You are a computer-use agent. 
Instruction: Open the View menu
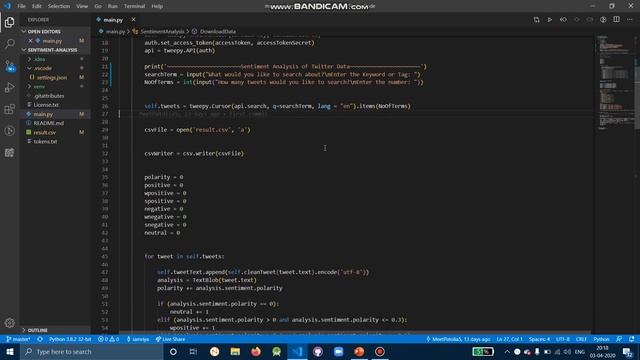(x=82, y=6)
